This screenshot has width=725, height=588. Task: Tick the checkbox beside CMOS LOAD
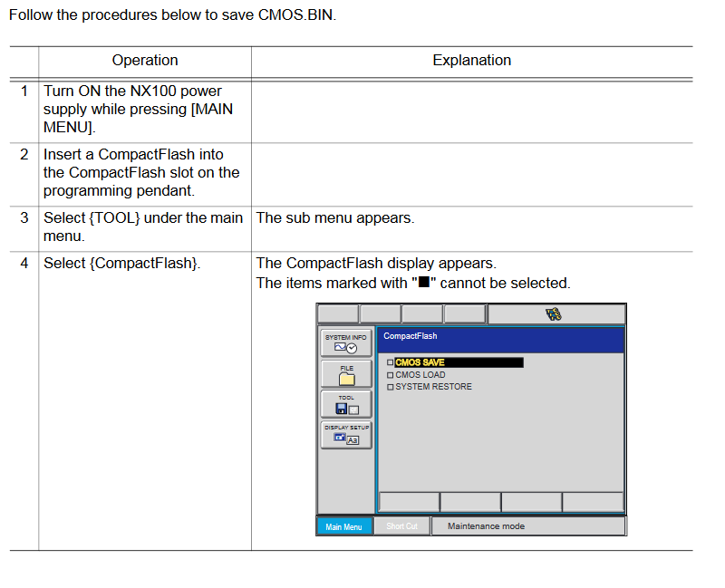(391, 375)
